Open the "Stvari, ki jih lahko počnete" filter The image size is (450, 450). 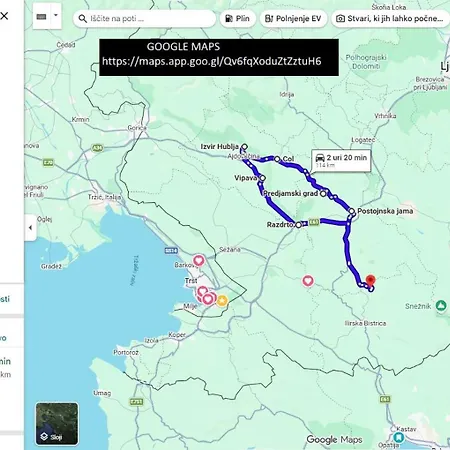tap(391, 19)
